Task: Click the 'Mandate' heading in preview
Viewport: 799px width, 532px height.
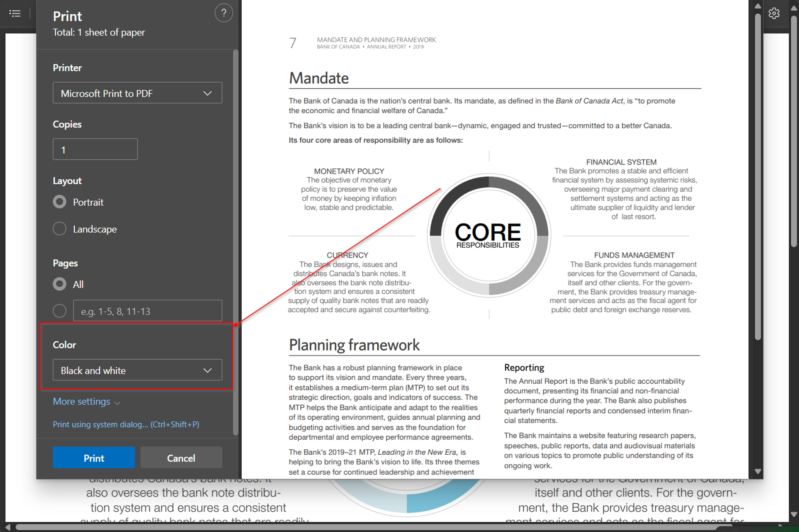Action: pos(319,78)
